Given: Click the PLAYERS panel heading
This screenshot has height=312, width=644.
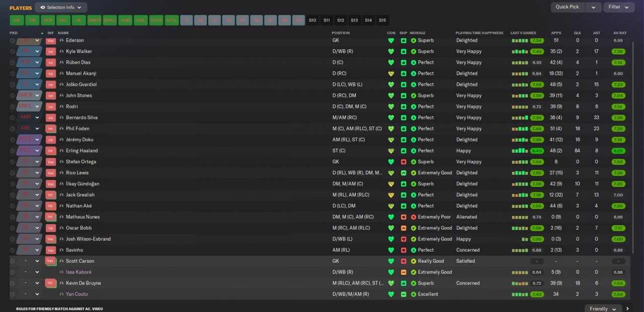Looking at the screenshot, I should 21,8.
